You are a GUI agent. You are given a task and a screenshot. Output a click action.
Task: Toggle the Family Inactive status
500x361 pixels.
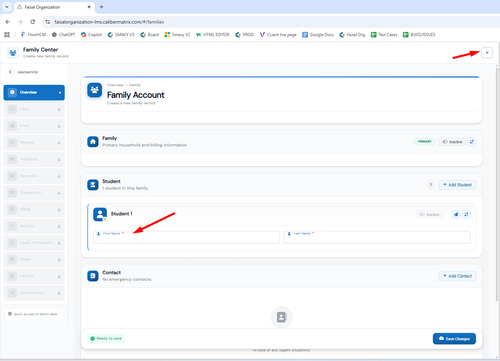[452, 142]
